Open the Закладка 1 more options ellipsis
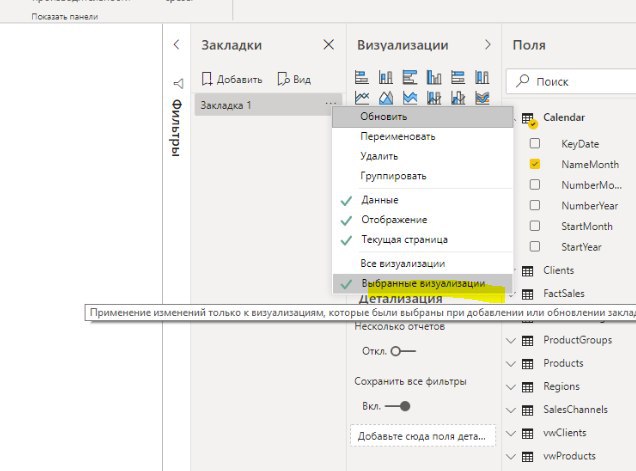 coord(331,104)
